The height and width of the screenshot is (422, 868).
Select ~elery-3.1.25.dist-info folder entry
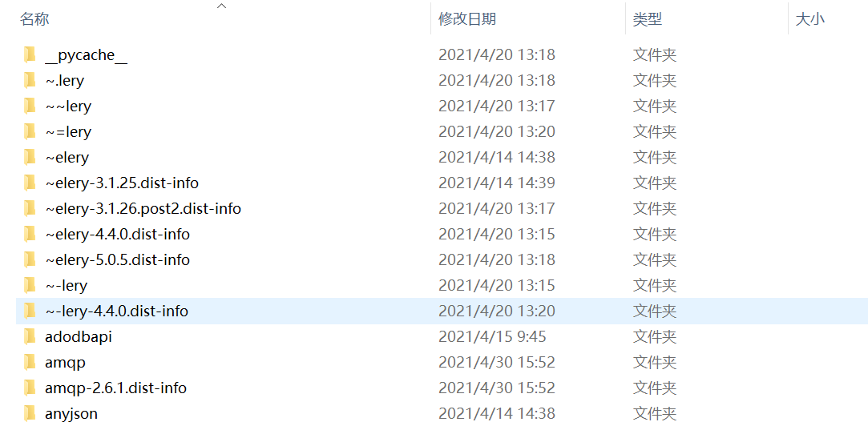click(x=122, y=183)
